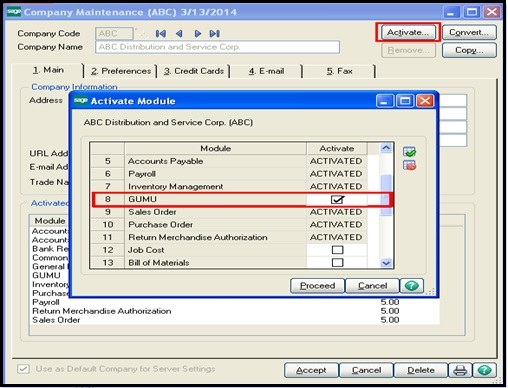Click Cancel in Company Maintenance window
This screenshot has height=388, width=508.
366,370
